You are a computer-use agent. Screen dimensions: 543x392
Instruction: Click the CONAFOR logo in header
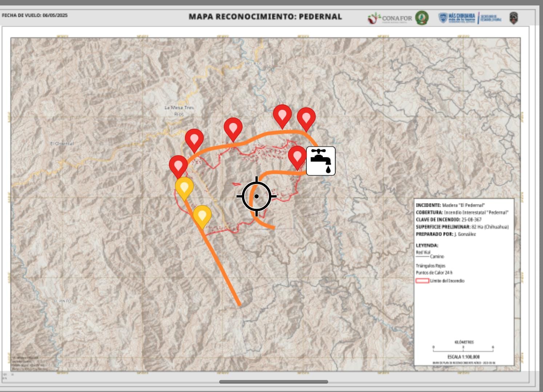(390, 18)
